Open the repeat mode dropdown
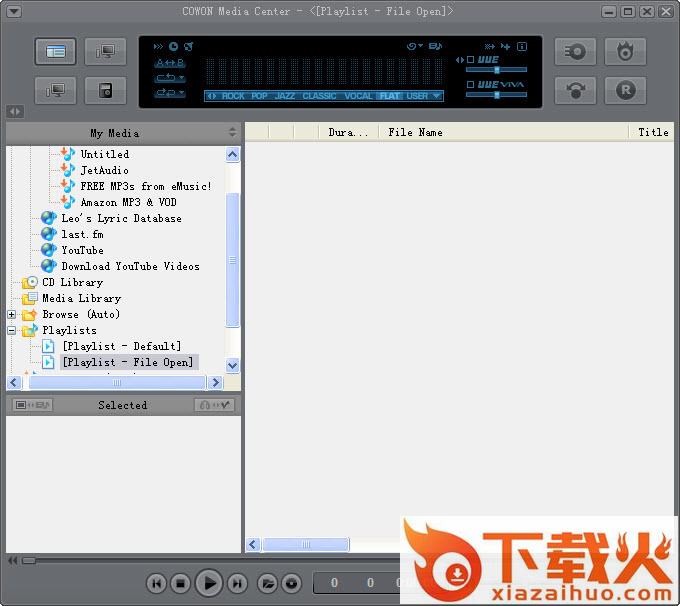Screen dimensions: 680x606 point(170,78)
